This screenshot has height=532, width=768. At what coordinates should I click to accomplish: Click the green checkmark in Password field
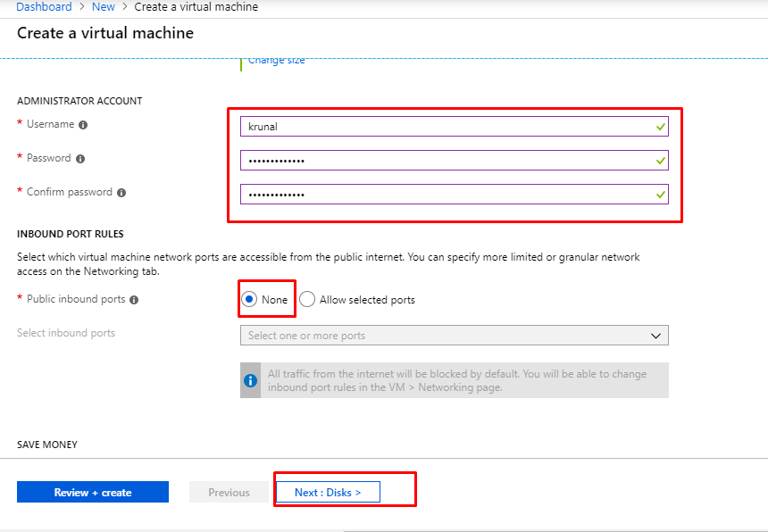pos(660,161)
